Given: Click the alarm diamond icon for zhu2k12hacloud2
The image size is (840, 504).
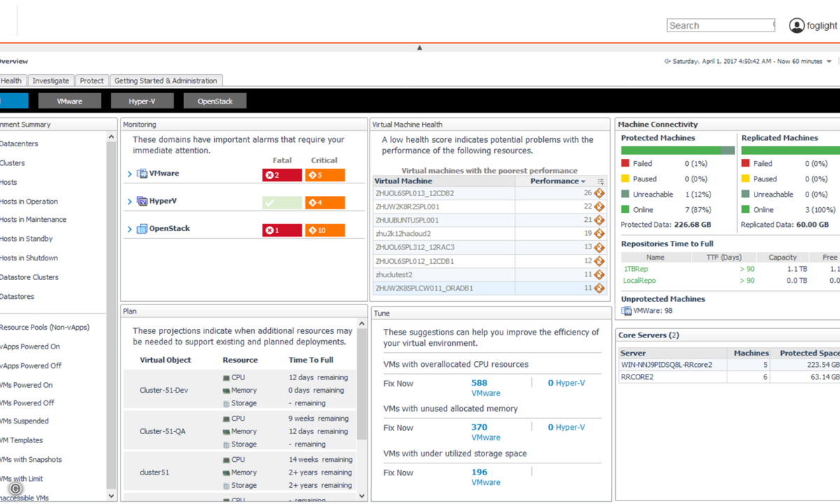Looking at the screenshot, I should (599, 234).
